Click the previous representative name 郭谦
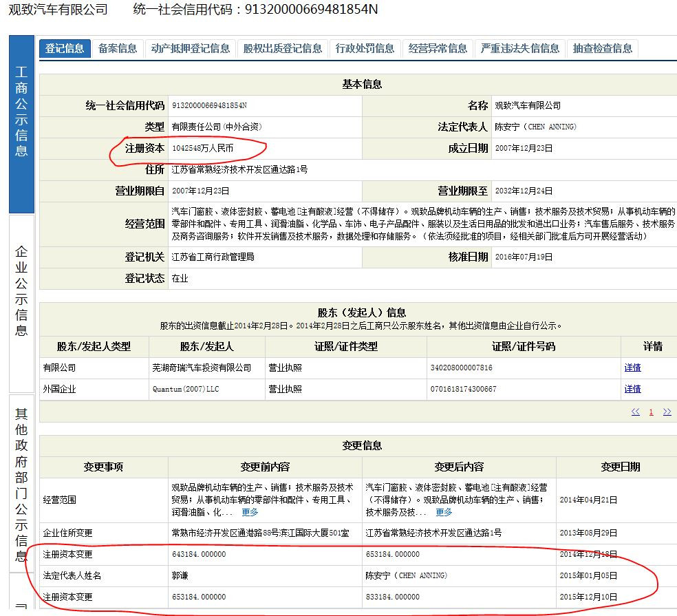This screenshot has width=677, height=616. point(180,575)
